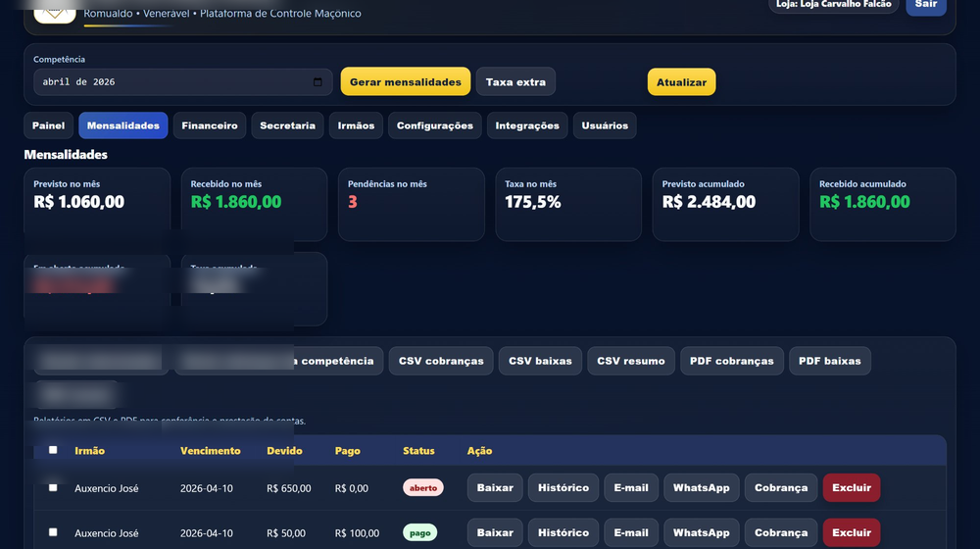Open the Irmãos tab
The width and height of the screenshot is (980, 549).
click(356, 125)
